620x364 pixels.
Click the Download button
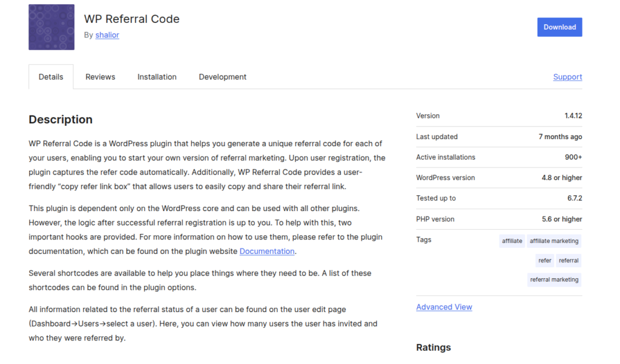pos(559,27)
